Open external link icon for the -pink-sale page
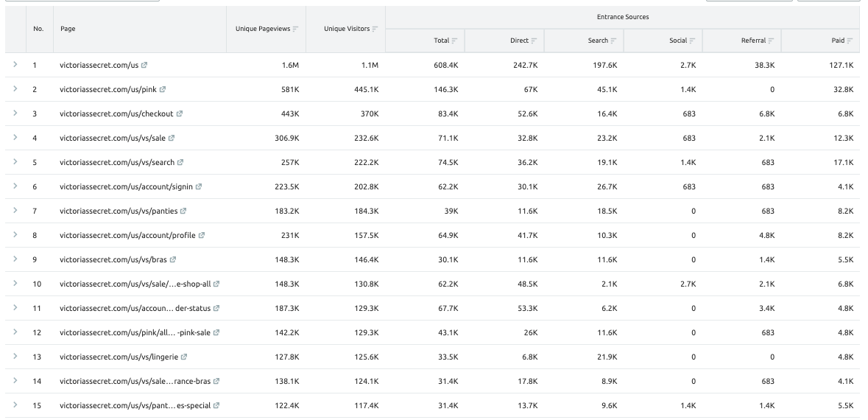 coord(216,332)
